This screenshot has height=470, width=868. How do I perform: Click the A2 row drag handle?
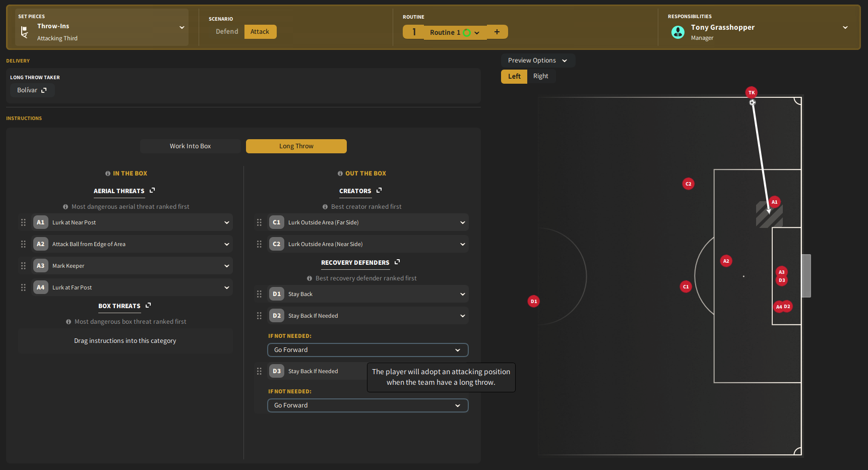pos(23,244)
